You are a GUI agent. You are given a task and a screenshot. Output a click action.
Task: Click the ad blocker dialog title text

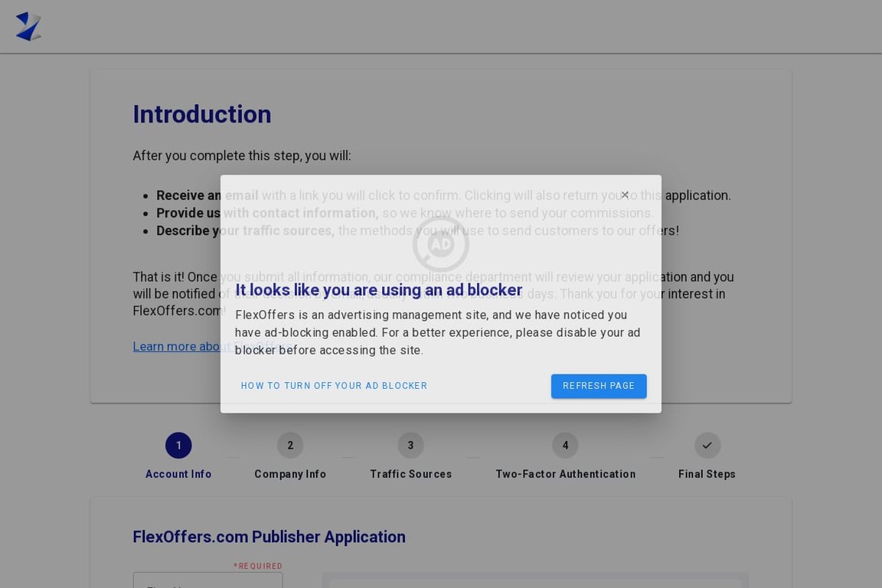(378, 289)
